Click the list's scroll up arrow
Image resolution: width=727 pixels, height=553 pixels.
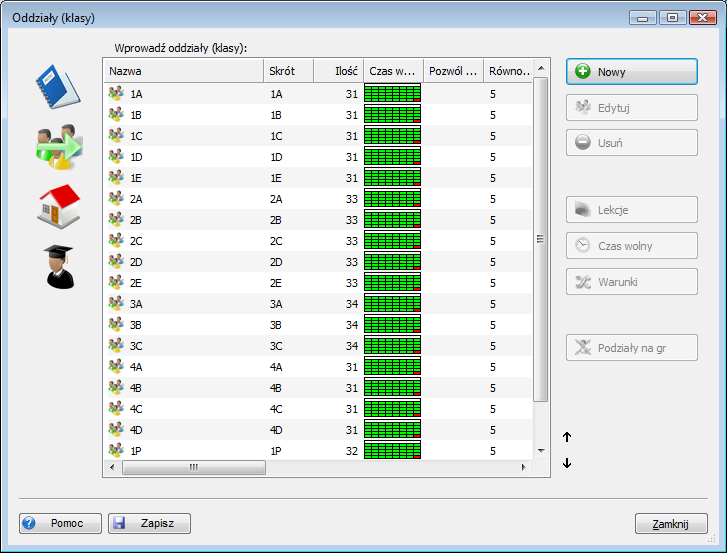[541, 69]
